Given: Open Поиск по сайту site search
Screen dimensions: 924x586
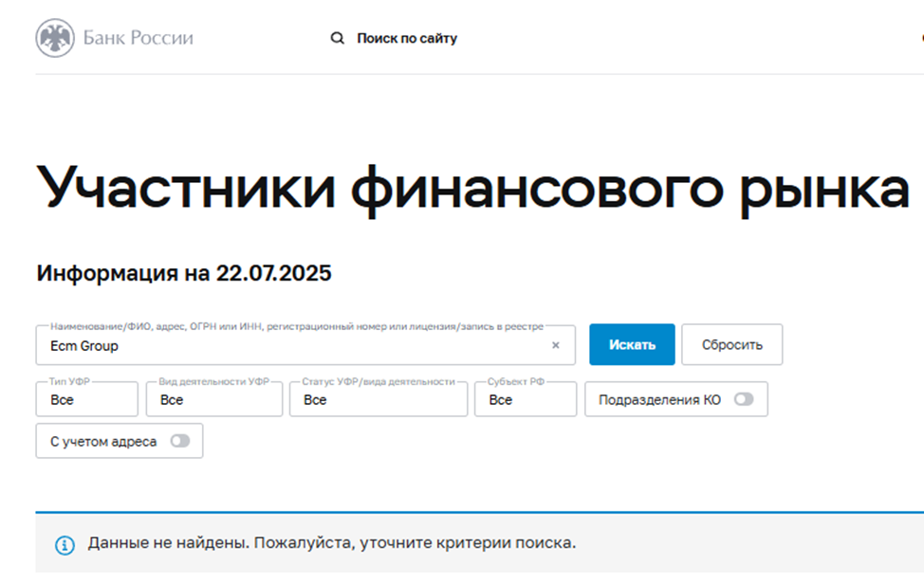Looking at the screenshot, I should click(407, 38).
